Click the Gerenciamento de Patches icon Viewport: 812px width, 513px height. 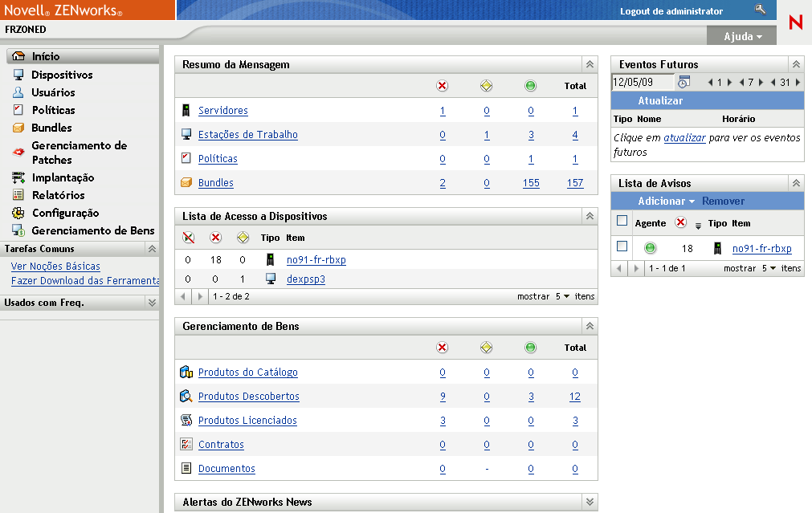(18, 153)
